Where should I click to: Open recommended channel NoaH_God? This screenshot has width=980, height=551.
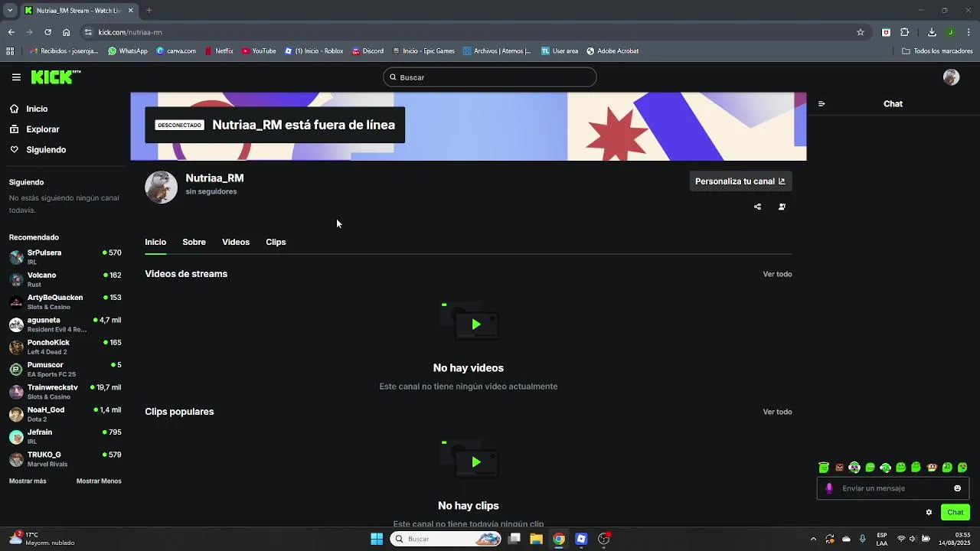[65, 414]
